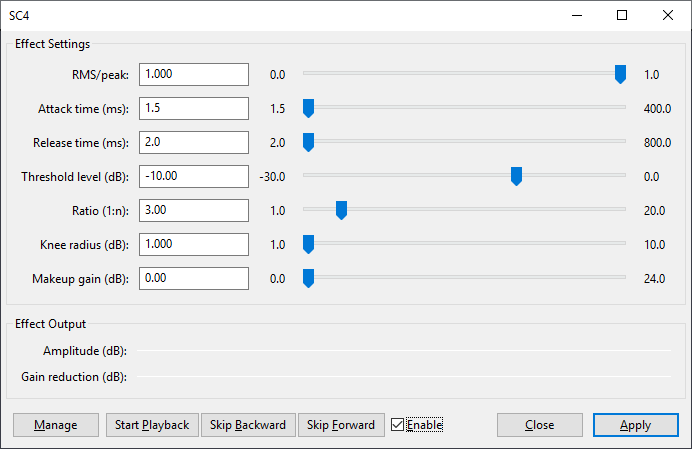Click the Makeup gain slider handle
This screenshot has width=692, height=449.
pos(308,278)
